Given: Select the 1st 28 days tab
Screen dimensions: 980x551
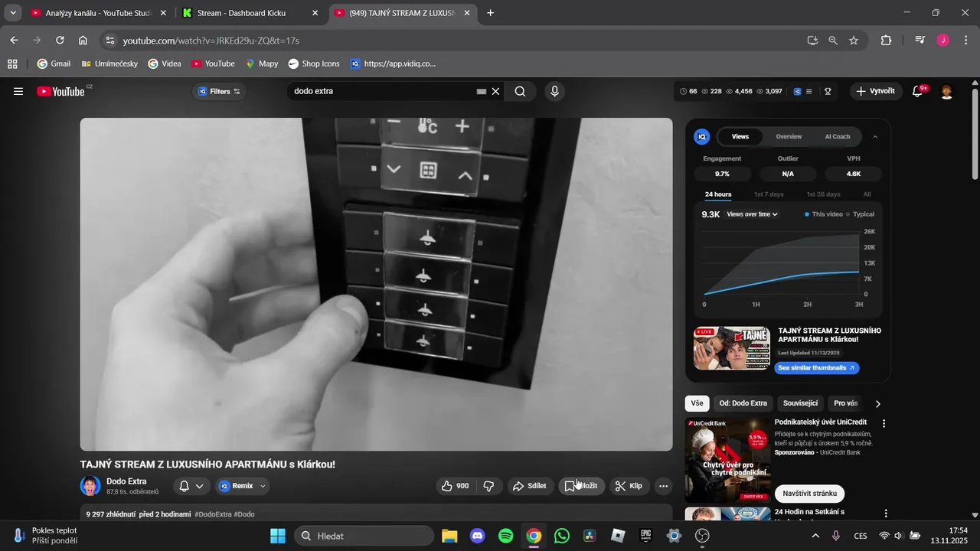Looking at the screenshot, I should coord(824,194).
